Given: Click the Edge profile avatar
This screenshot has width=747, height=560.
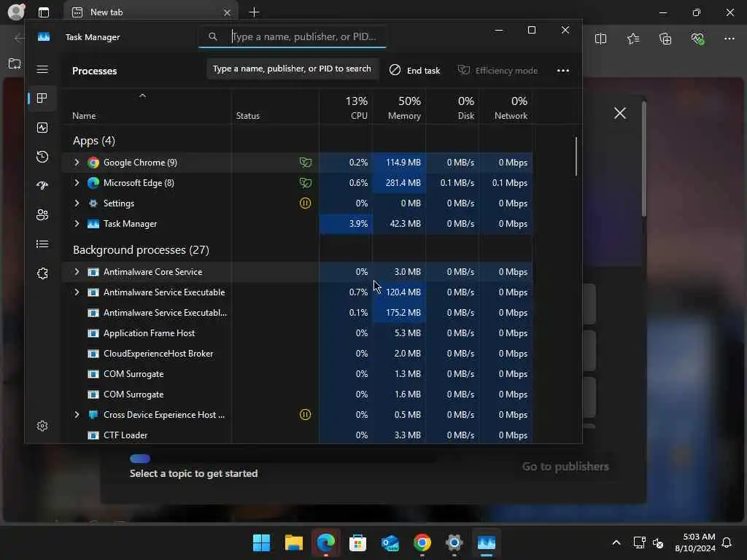Looking at the screenshot, I should pos(16,12).
